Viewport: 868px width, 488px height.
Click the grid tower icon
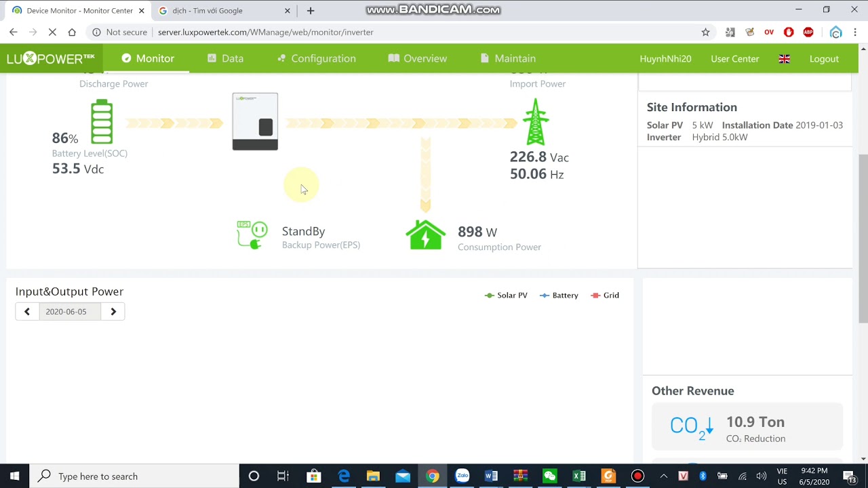pos(536,122)
